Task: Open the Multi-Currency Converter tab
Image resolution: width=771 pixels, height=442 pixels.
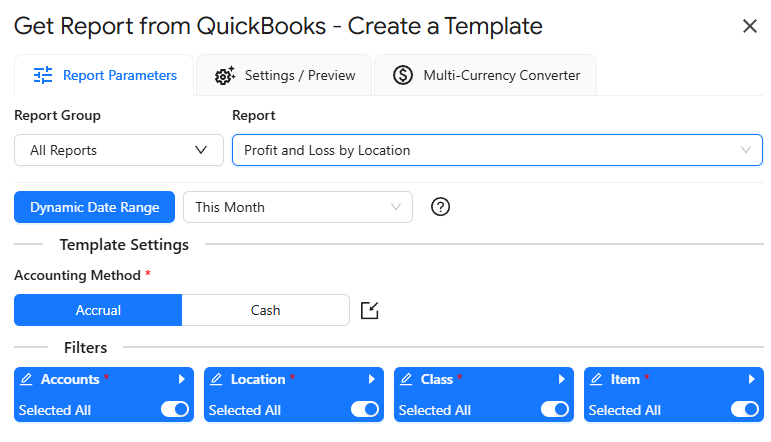Action: [486, 75]
